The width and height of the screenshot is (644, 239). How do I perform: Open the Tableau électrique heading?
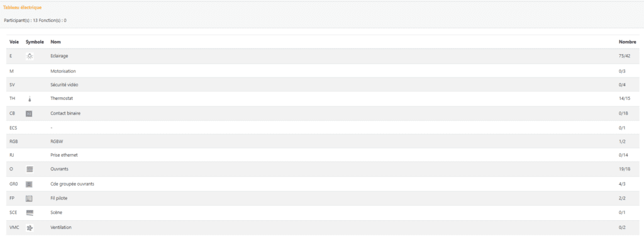coord(22,8)
